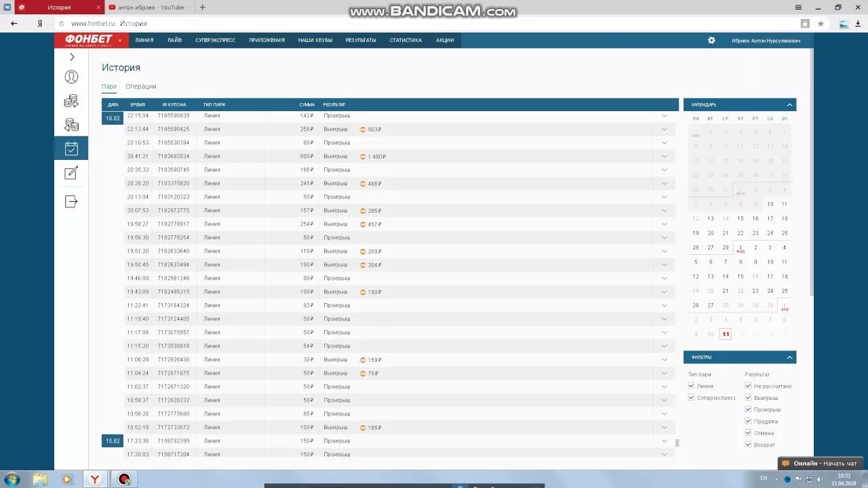Click the Yandex browser Я button

(x=40, y=23)
